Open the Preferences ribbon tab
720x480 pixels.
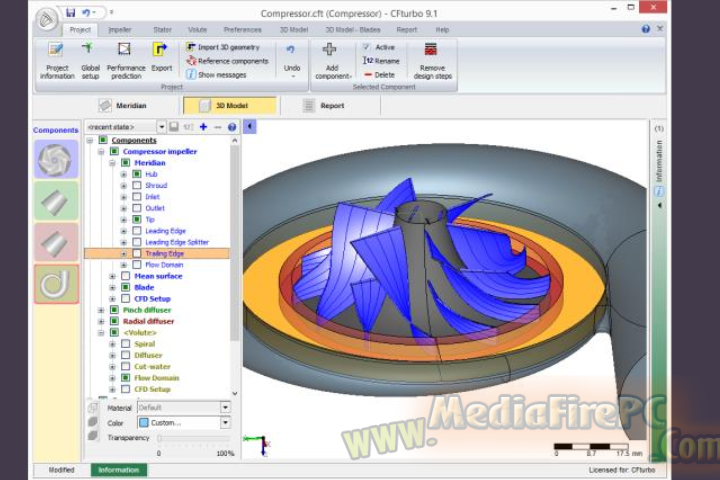[x=242, y=29]
